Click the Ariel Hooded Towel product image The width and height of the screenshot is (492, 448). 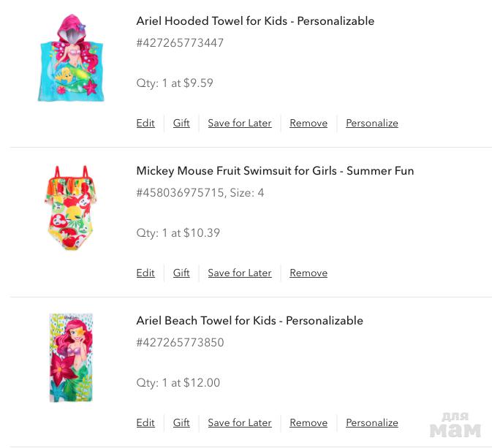(71, 58)
